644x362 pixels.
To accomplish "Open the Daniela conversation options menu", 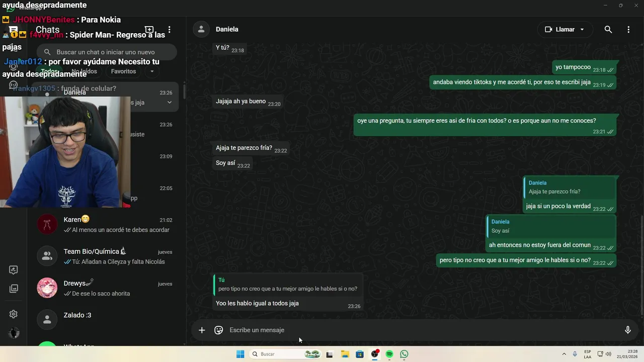I will click(x=628, y=30).
